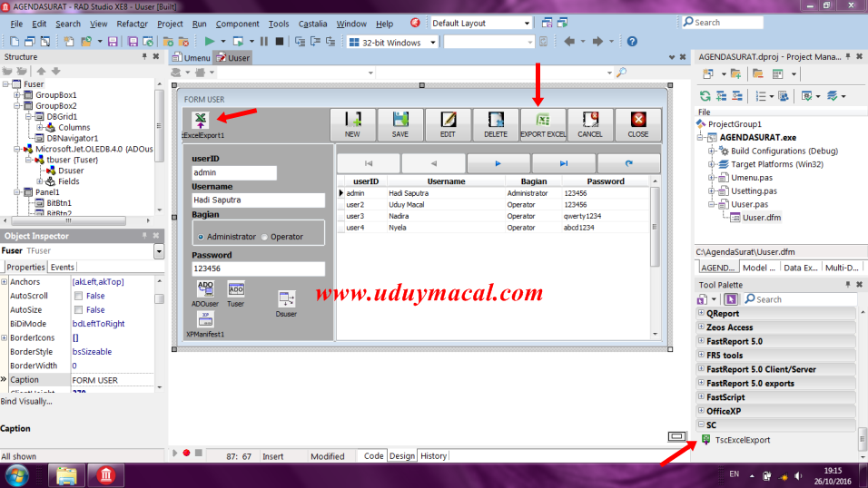868x488 pixels.
Task: Switch to the Code view tab
Action: pos(373,456)
